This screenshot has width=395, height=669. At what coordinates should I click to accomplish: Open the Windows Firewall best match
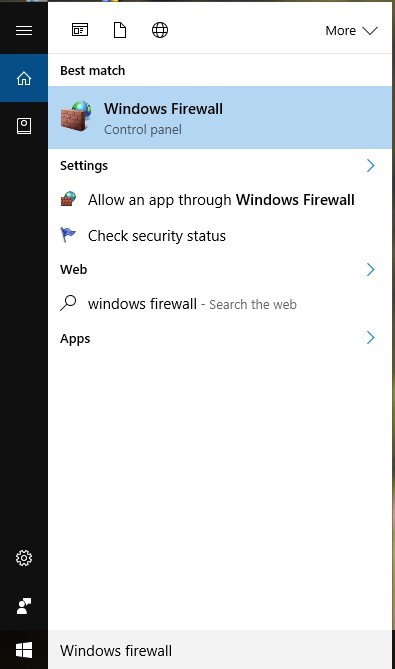(x=220, y=118)
